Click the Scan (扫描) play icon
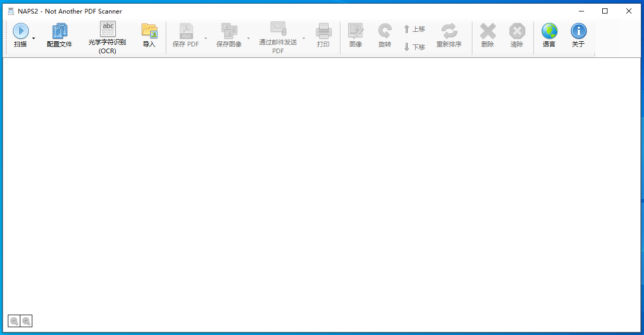 pyautogui.click(x=21, y=31)
